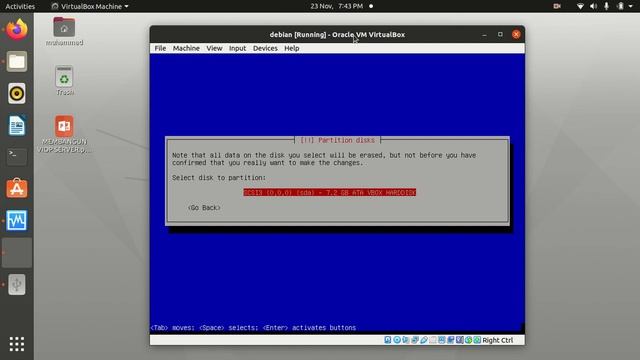Click the CPU features indicator in status bar
Screen dimensions: 640x360
460,340
